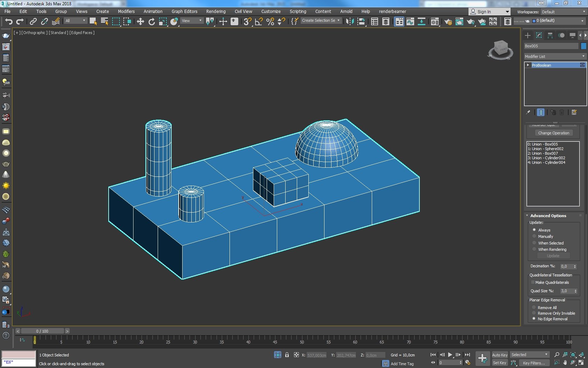This screenshot has width=588, height=368.
Task: Click the Decimation % spinner arrows
Action: 575,266
